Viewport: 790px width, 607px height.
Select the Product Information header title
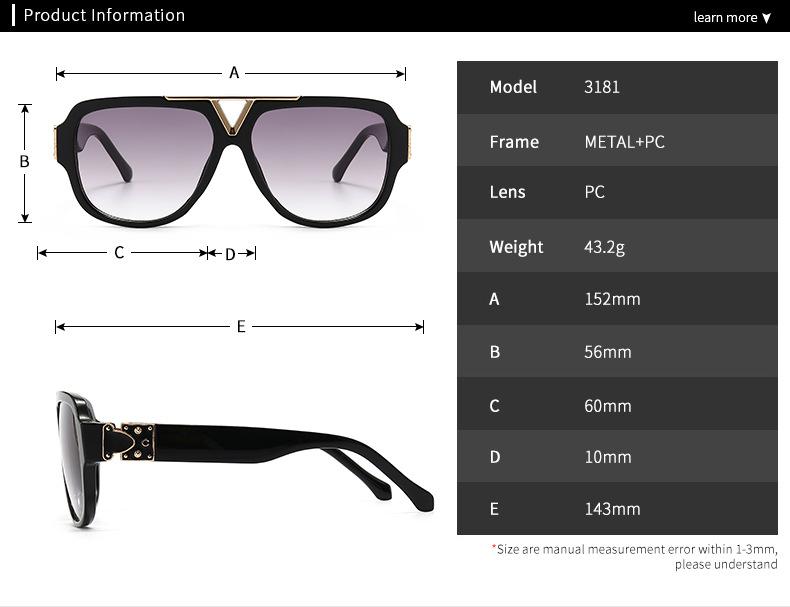tap(104, 15)
